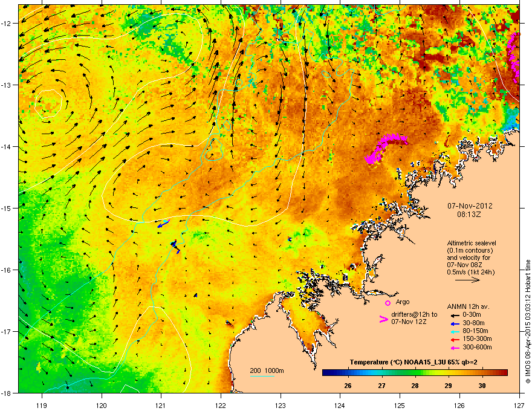The height and width of the screenshot is (411, 532).
Task: Click the magenta Argo circle legend marker
Action: tap(388, 303)
